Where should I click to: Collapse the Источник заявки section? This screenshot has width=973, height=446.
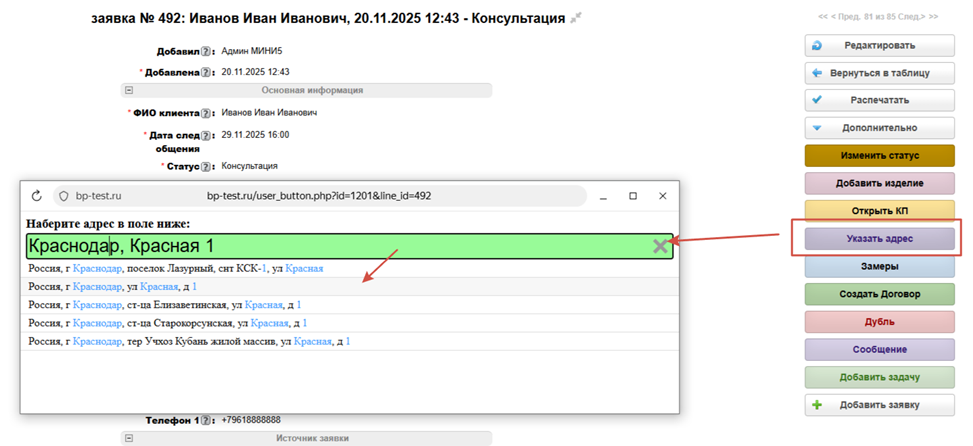[129, 438]
